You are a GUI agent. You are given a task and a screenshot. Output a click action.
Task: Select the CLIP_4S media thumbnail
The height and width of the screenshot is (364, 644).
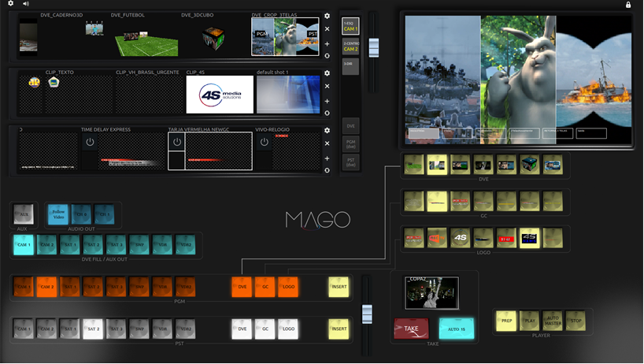(220, 94)
